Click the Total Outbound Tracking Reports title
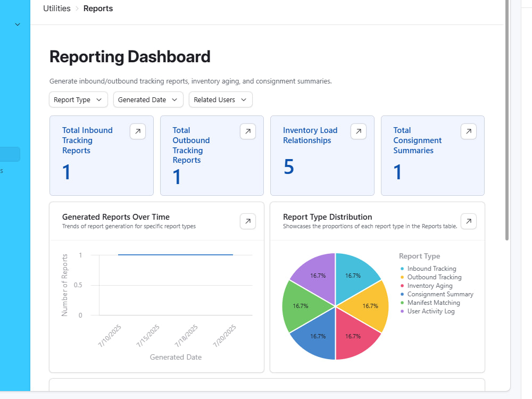The height and width of the screenshot is (399, 532). point(191,145)
